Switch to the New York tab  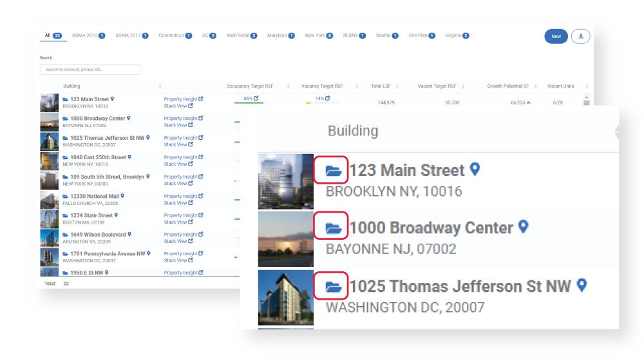[x=319, y=36]
